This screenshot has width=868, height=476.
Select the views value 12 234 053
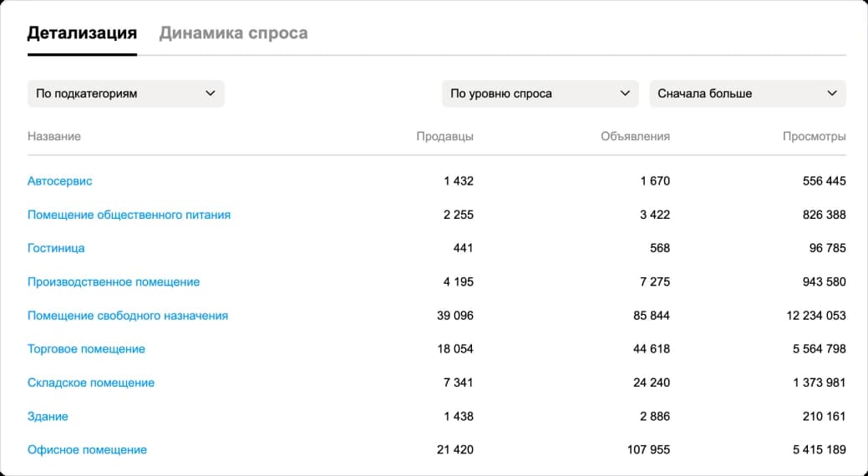click(x=816, y=316)
